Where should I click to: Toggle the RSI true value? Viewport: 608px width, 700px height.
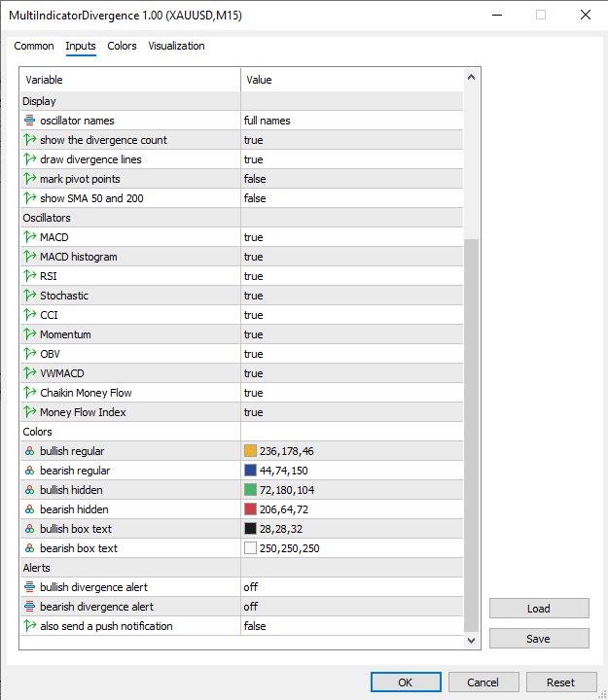point(352,276)
